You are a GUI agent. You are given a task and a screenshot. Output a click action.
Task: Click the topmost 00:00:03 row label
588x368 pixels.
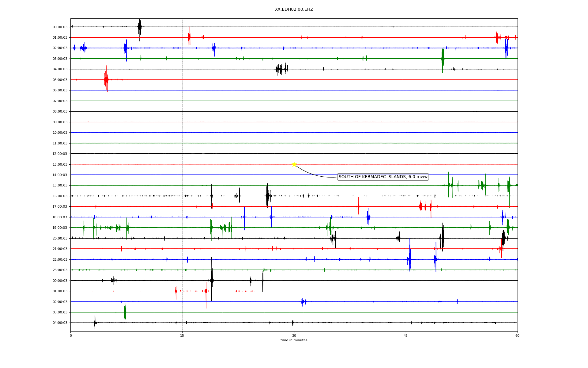pyautogui.click(x=60, y=27)
